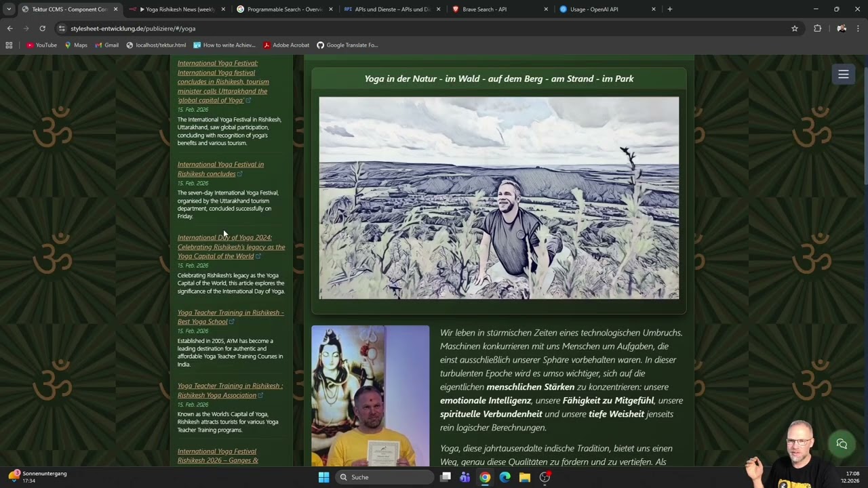Click the bold text 'emotionale Intelligenz'

coord(486,401)
